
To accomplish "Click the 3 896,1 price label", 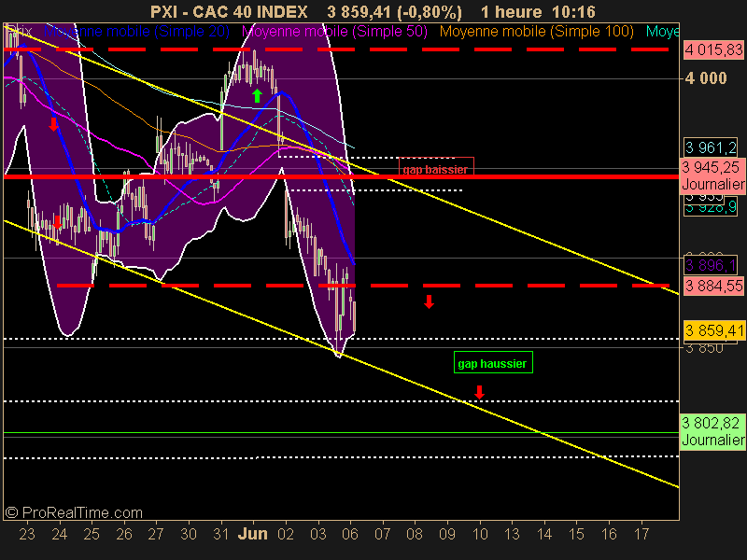I will tap(711, 265).
